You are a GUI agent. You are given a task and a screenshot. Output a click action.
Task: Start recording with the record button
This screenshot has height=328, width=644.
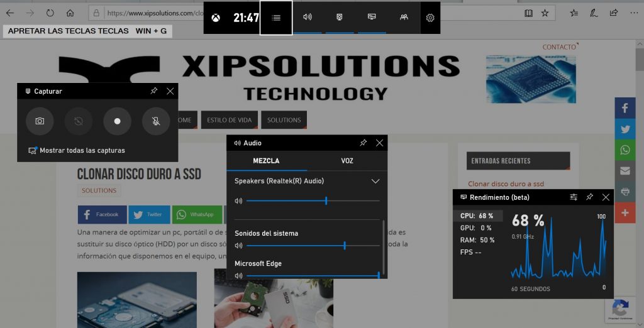pos(117,121)
